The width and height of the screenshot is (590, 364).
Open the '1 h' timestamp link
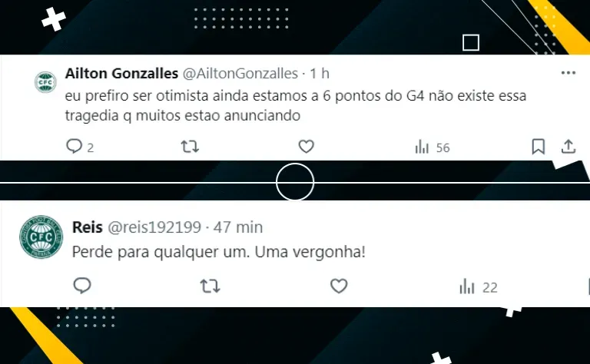(320, 74)
